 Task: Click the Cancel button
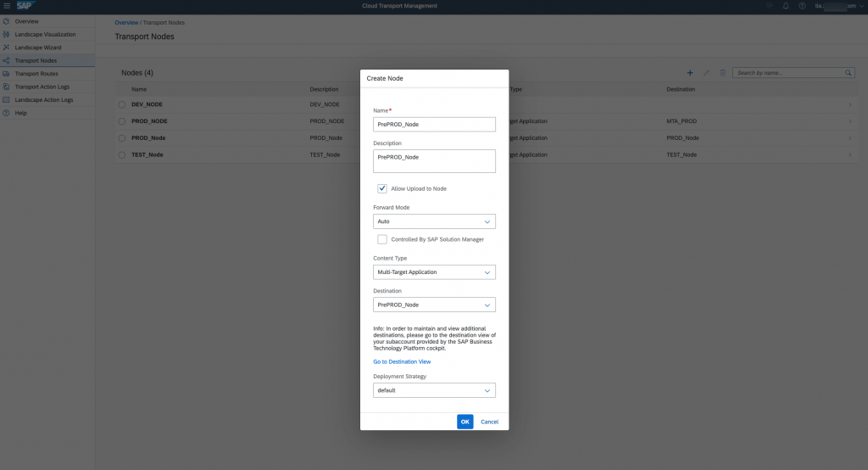[489, 422]
